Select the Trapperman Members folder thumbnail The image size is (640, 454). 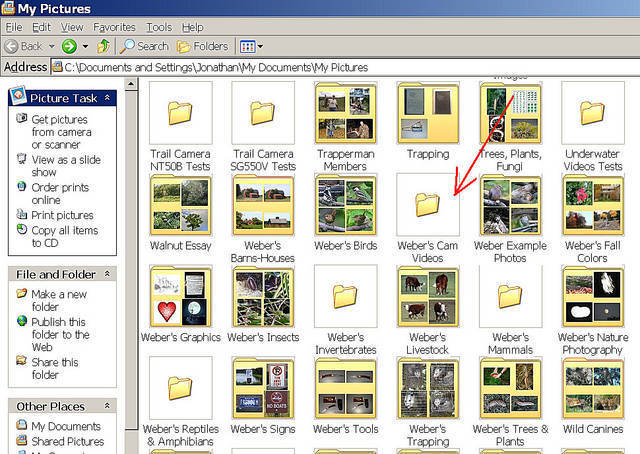coord(345,113)
